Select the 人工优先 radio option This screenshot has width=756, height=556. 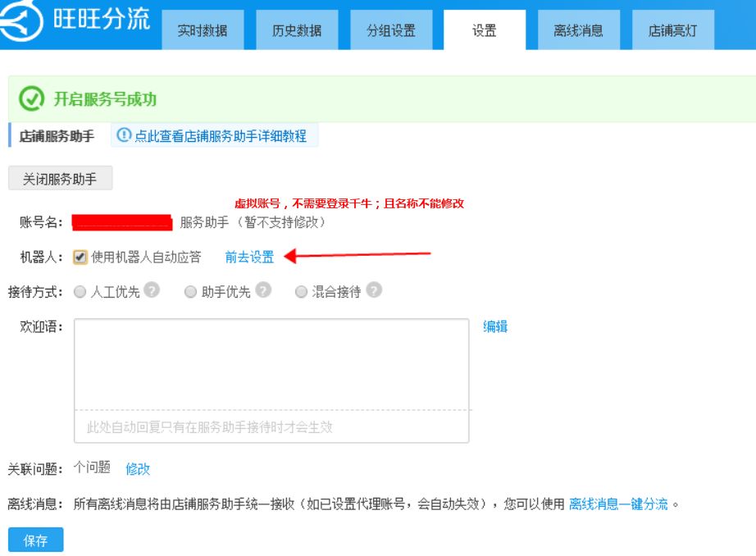click(80, 292)
